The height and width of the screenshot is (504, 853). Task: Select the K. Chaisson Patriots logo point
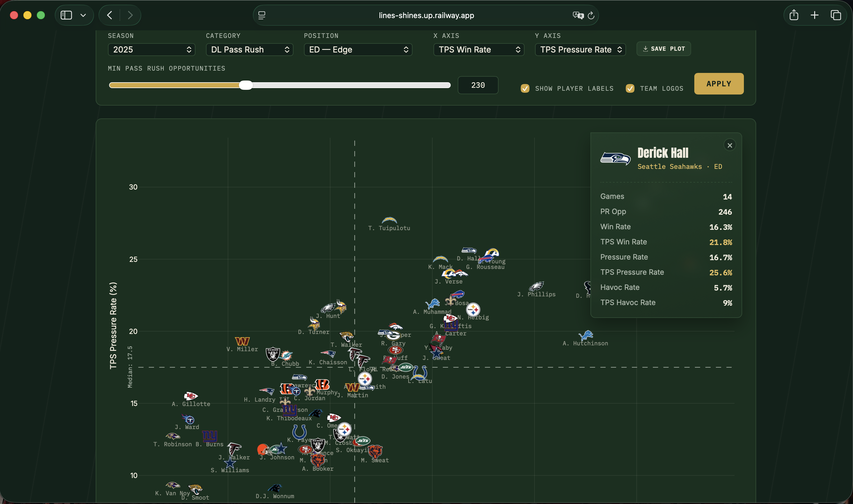[328, 354]
